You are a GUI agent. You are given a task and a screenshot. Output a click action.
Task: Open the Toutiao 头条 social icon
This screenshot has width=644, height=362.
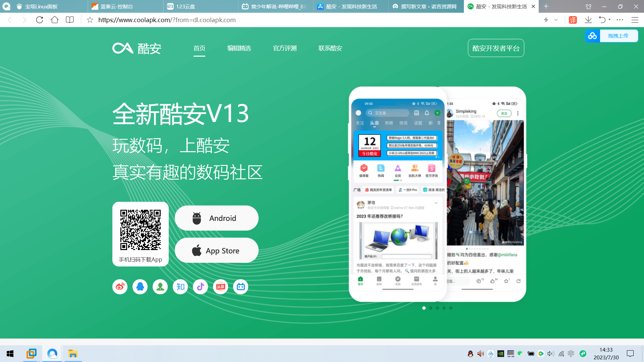(x=220, y=287)
